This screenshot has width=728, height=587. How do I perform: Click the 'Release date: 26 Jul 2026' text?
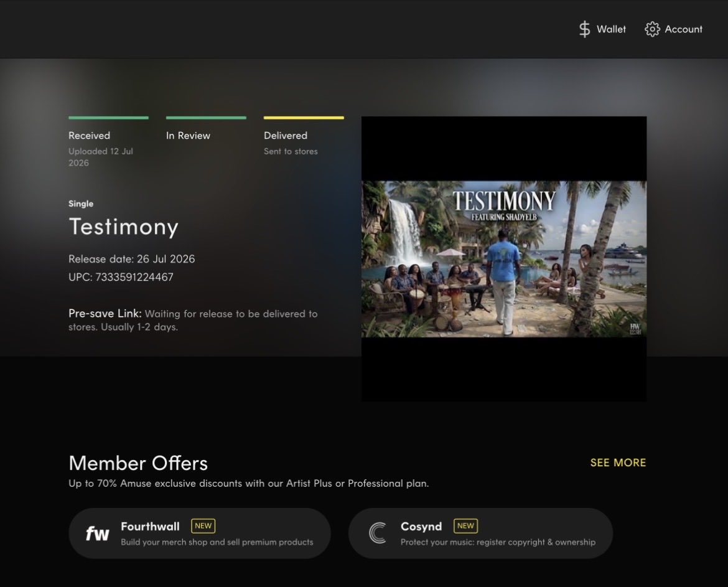(132, 259)
